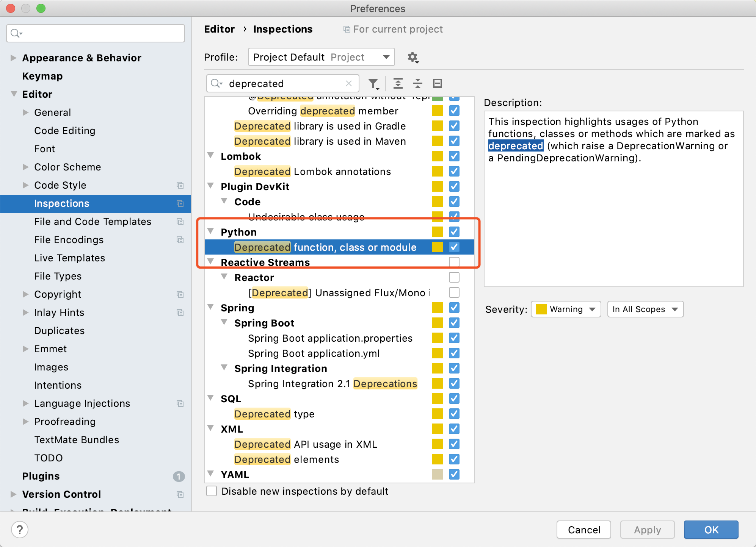Open the Profile 'Project Default' dropdown

321,57
